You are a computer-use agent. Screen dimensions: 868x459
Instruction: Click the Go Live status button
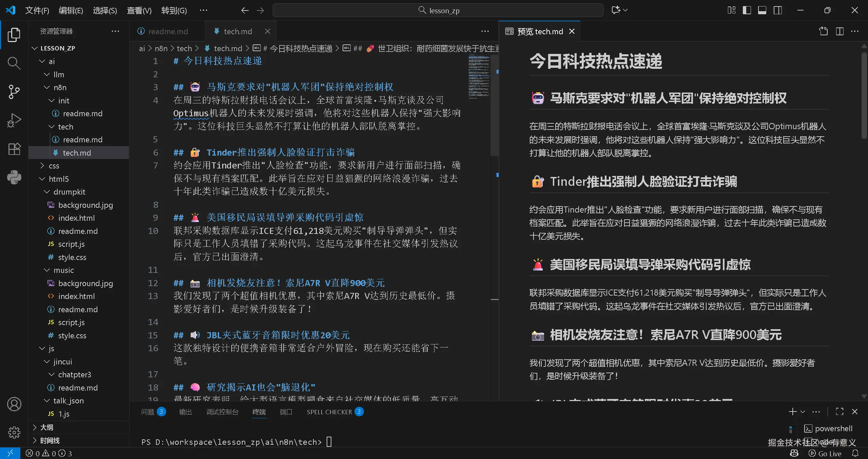825,453
